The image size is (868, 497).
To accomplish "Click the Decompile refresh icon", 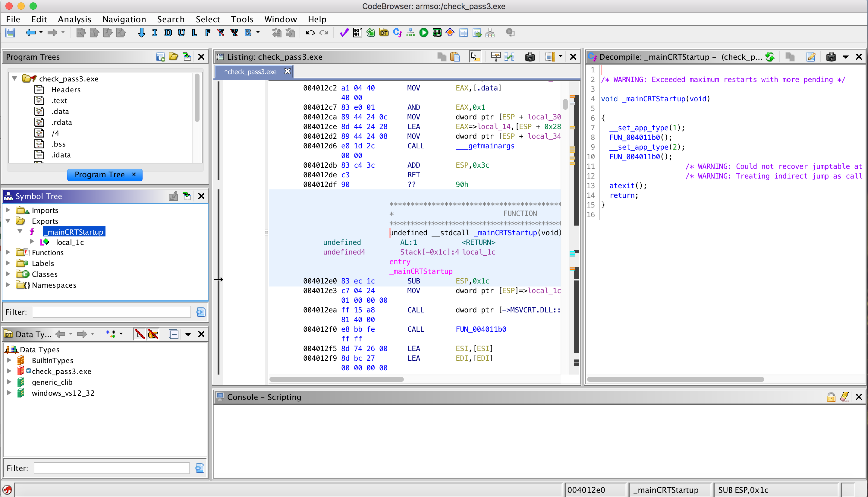I will click(x=770, y=57).
